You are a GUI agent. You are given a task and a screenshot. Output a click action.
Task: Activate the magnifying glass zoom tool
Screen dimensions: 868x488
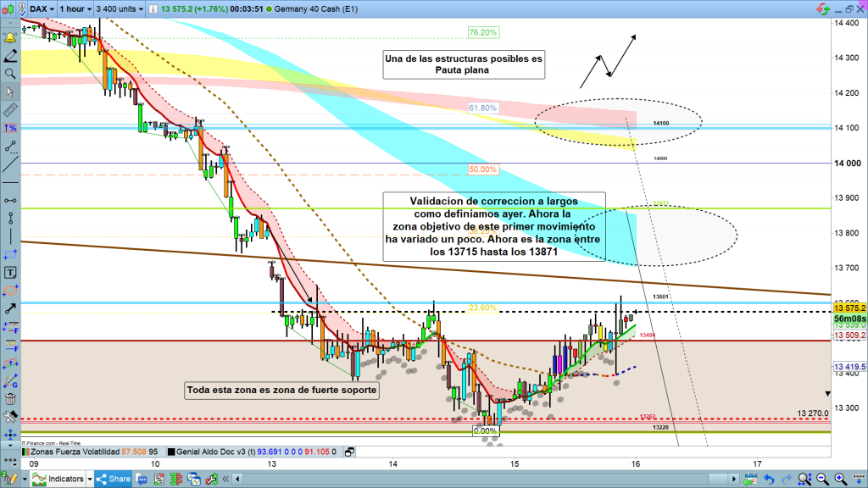[10, 74]
